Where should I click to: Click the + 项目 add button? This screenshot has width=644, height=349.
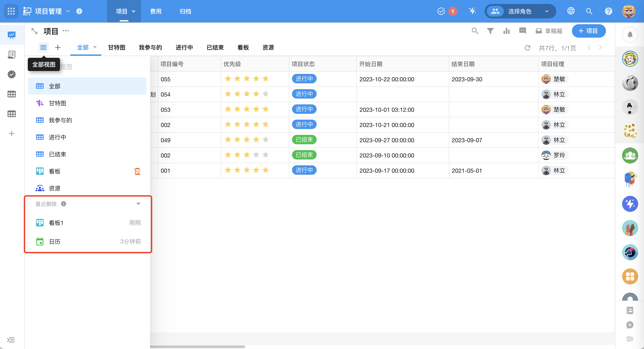pyautogui.click(x=588, y=31)
